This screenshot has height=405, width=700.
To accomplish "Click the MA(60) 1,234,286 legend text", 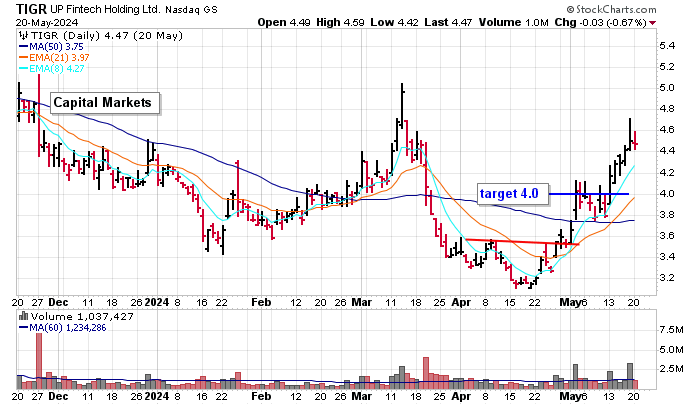I will 67,327.
